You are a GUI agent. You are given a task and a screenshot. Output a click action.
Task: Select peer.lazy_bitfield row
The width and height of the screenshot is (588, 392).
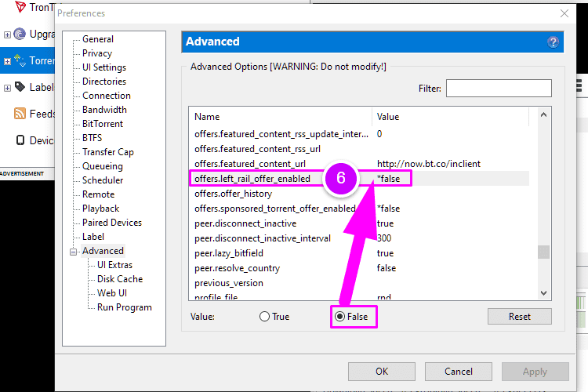coord(359,253)
